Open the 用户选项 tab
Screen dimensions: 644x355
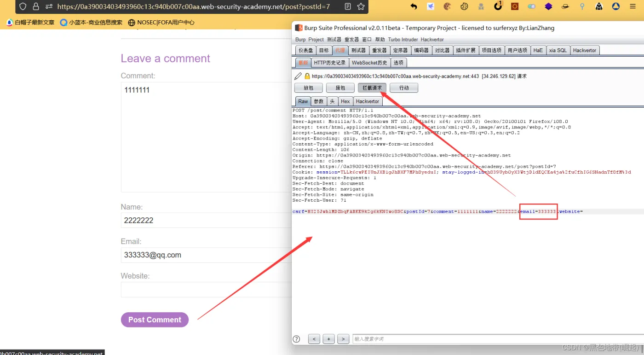(517, 50)
